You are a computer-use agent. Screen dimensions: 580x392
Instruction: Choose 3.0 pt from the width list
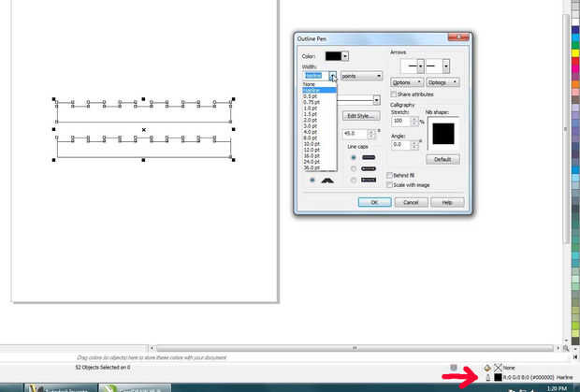click(x=320, y=126)
